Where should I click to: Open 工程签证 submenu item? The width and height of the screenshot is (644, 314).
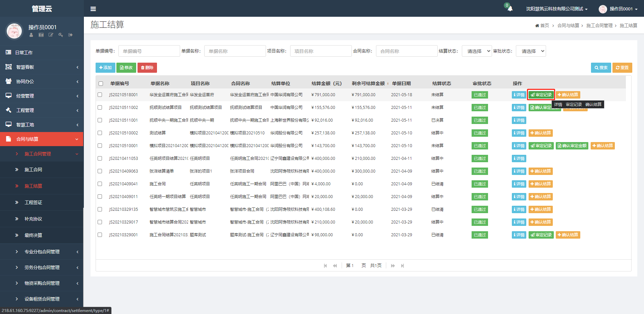coord(42,202)
